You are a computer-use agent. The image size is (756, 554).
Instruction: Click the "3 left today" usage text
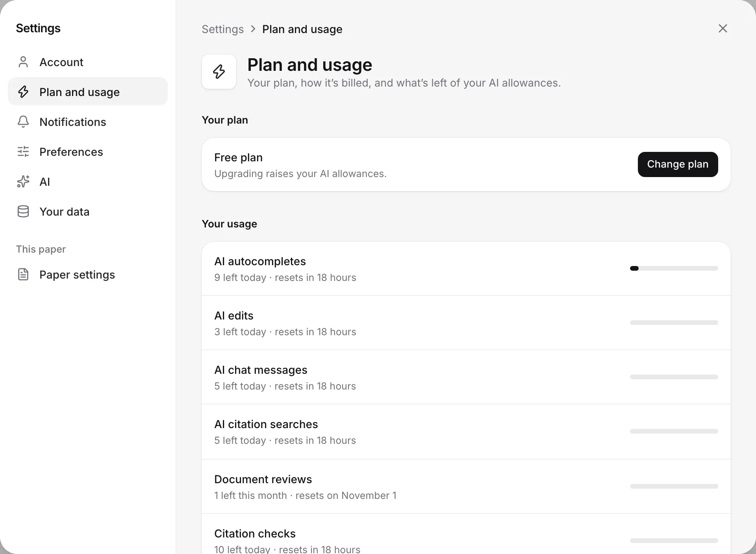[240, 332]
